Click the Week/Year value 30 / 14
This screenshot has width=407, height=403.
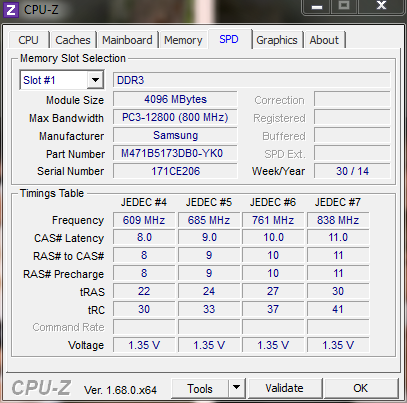[x=352, y=171]
